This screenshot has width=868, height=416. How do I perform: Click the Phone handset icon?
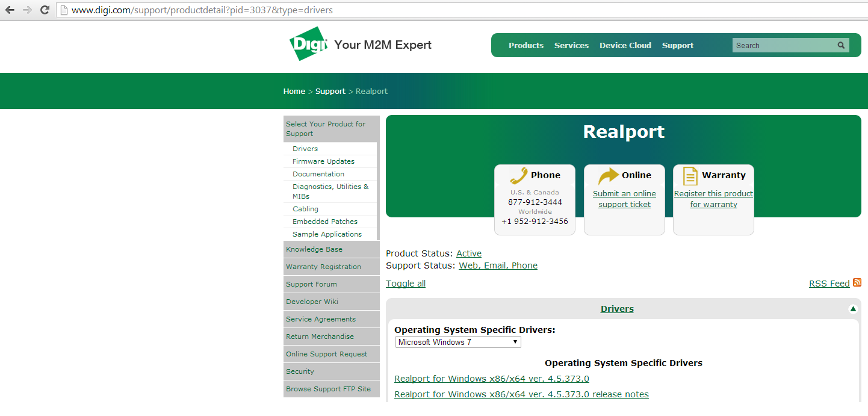click(518, 175)
